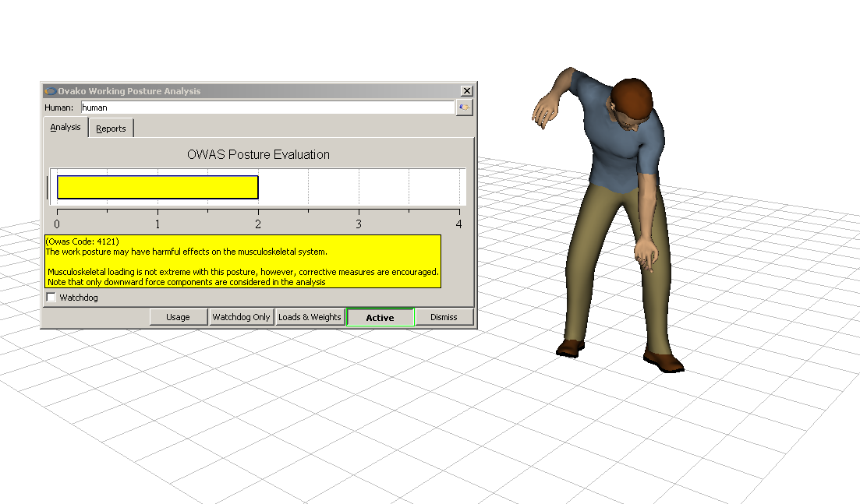
Task: Click the Usage button
Action: (x=179, y=317)
